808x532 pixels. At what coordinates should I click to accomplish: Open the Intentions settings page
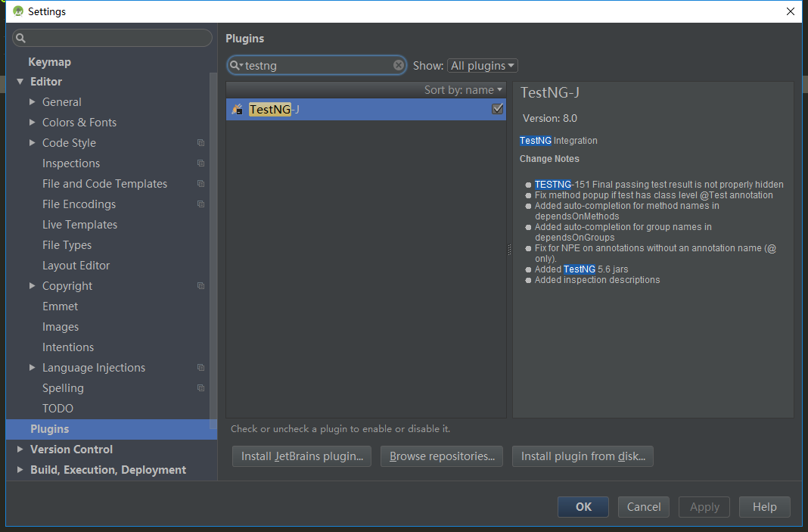(x=68, y=347)
